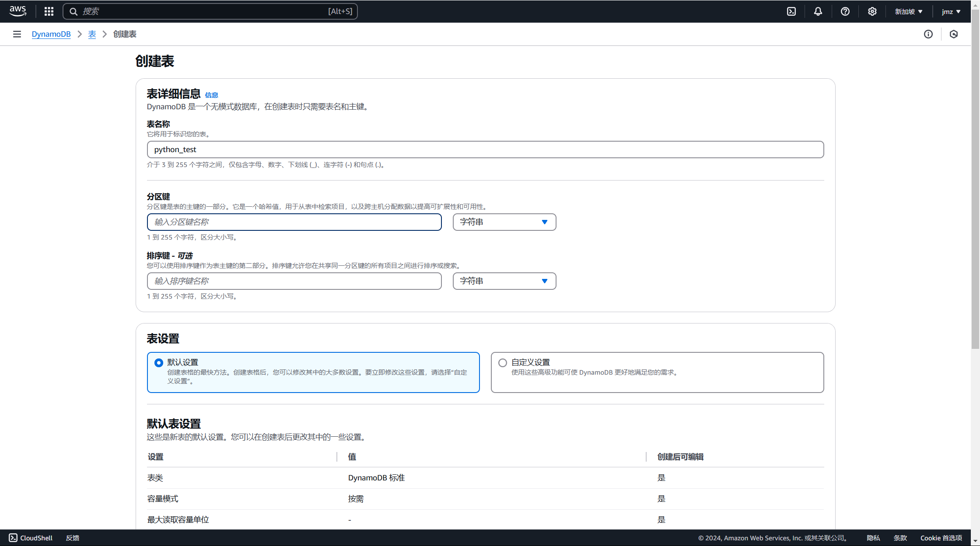Click the 信息 link beside 表详细信息
Viewport: 980px width, 546px height.
tap(211, 95)
